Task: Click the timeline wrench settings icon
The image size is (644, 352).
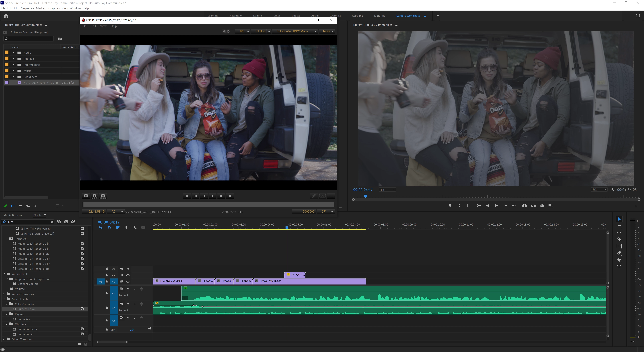Action: coord(135,227)
